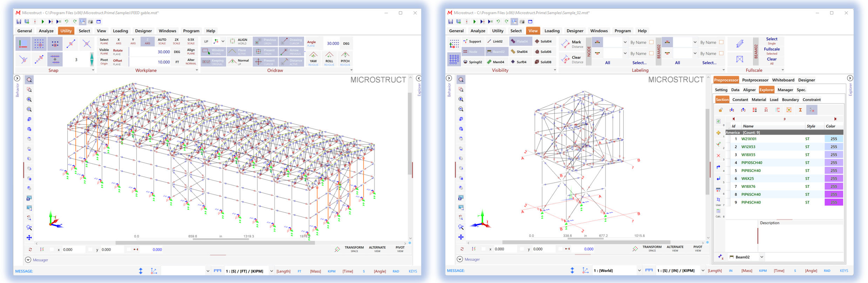Select intersection snap icon in left Snap group

pos(87,44)
